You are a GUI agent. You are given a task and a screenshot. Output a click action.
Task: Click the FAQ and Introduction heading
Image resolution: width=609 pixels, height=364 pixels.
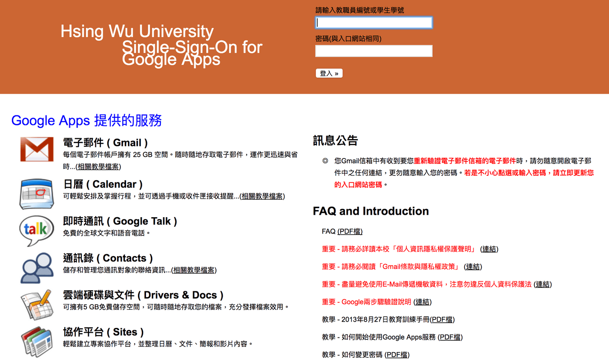[x=371, y=211]
